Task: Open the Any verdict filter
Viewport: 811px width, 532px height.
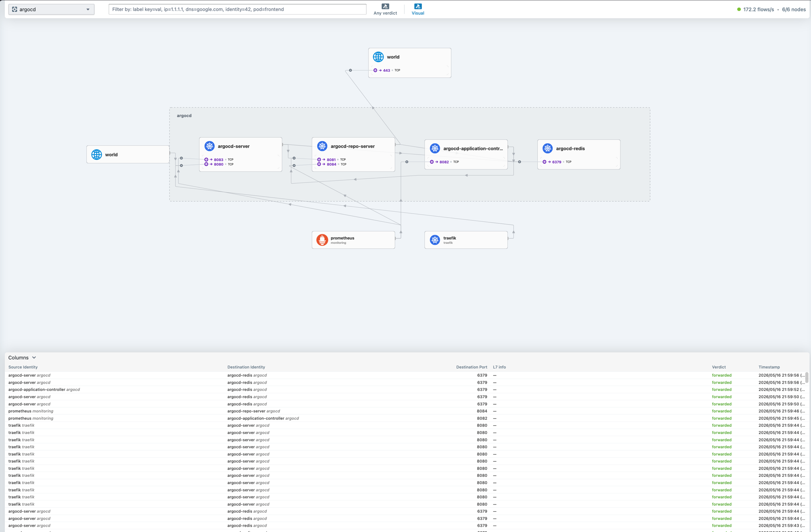Action: [385, 9]
